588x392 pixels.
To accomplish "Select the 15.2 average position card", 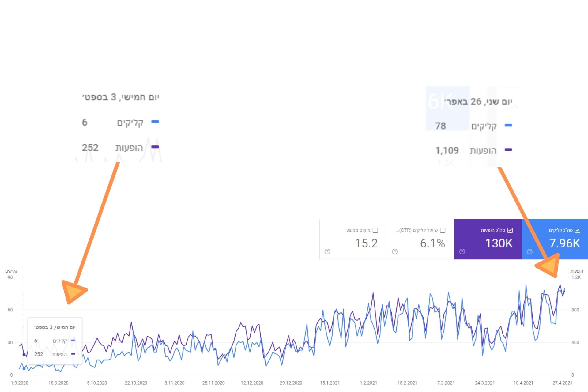I will [x=353, y=239].
